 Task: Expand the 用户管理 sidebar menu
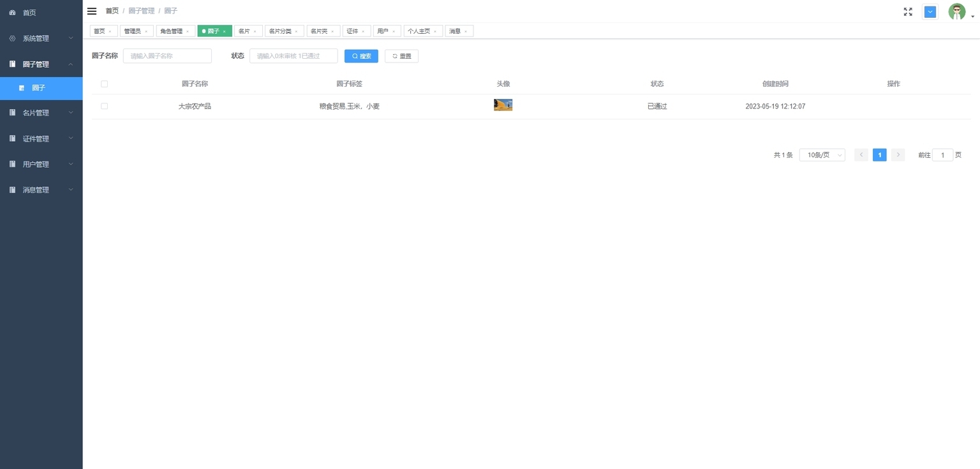tap(41, 164)
